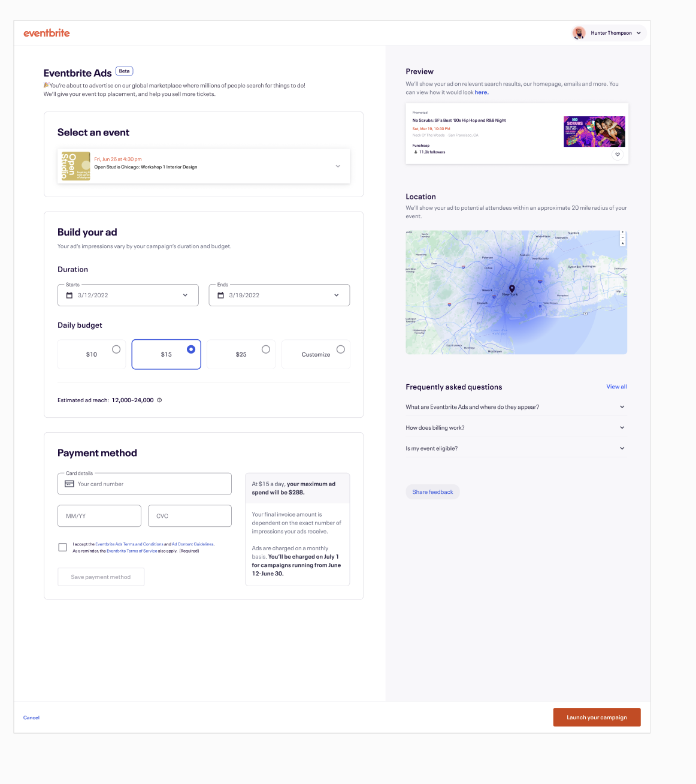Image resolution: width=696 pixels, height=784 pixels.
Task: Click the calendar icon in the Ends field
Action: (220, 295)
